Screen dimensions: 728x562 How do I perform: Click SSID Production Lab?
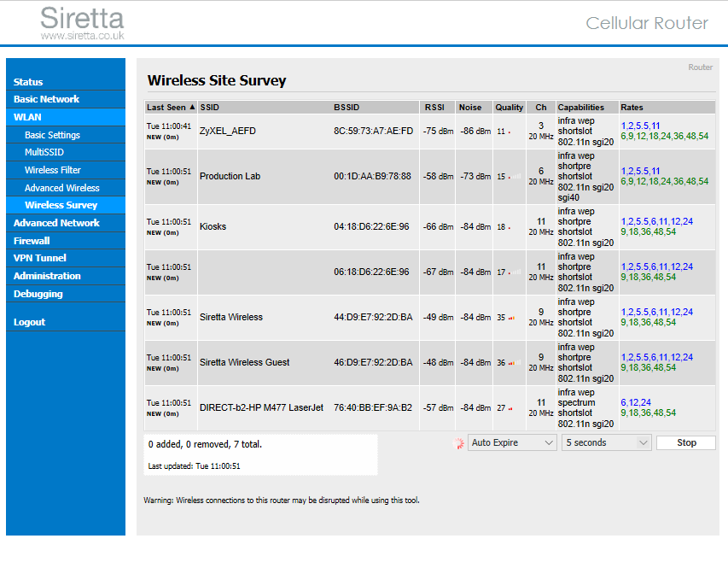230,176
